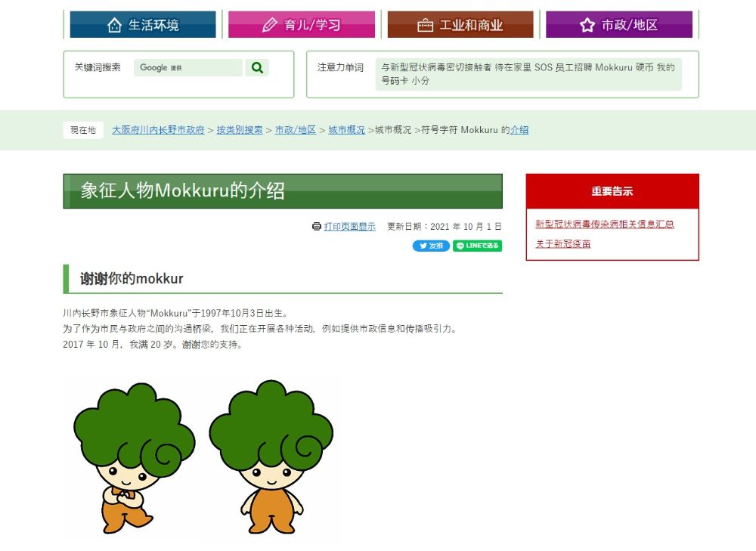756x551 pixels.
Task: Click the printer icon beside 打印页面显示
Action: (x=317, y=227)
